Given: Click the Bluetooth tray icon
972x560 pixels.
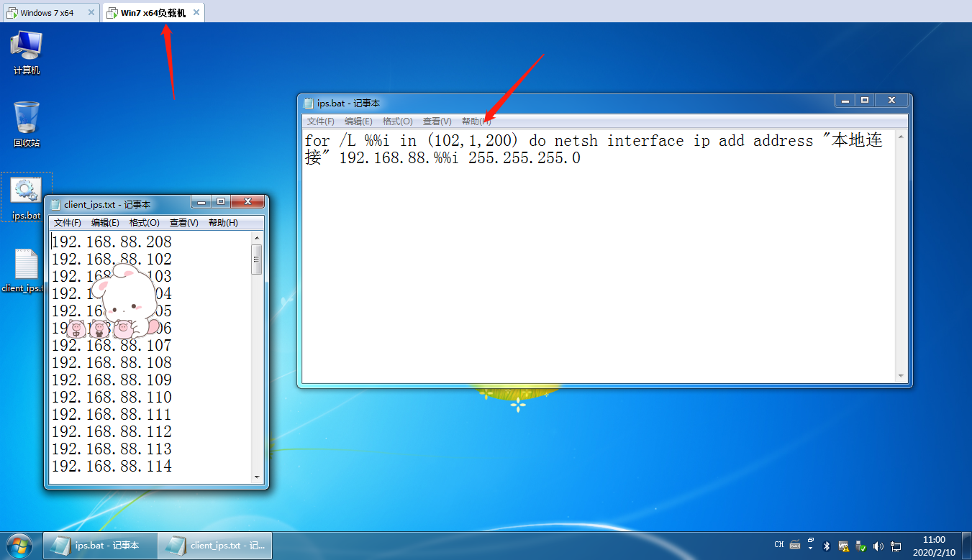Looking at the screenshot, I should click(827, 546).
